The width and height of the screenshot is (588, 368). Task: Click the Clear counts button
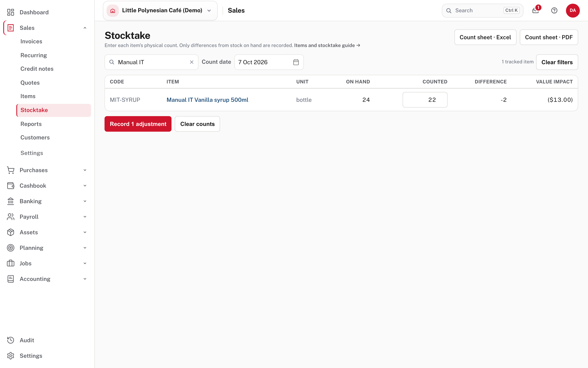click(197, 124)
